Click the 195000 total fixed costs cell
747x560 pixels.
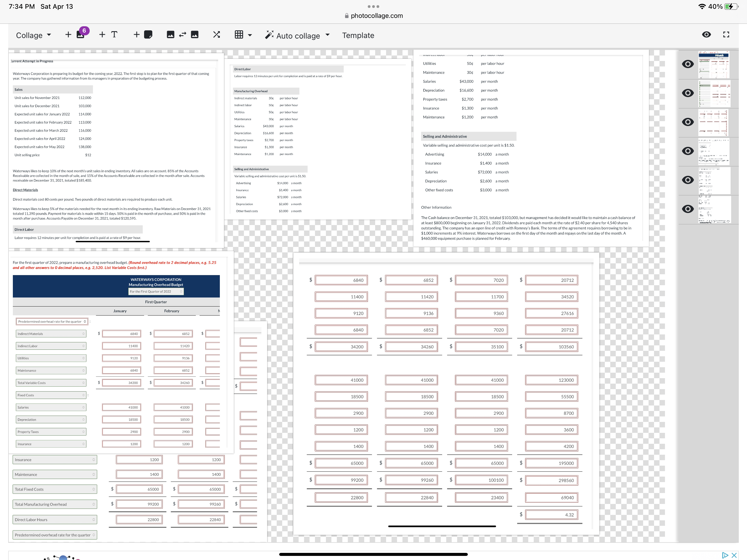click(x=552, y=463)
